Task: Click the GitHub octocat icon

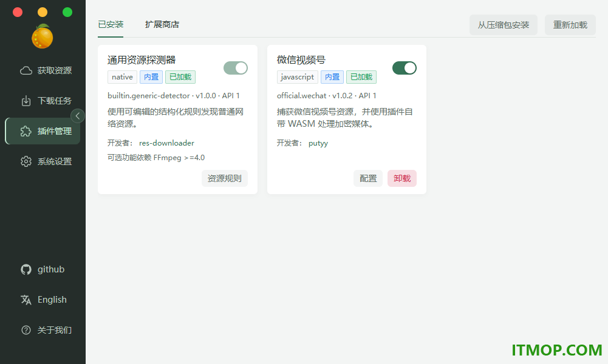Action: [x=26, y=269]
